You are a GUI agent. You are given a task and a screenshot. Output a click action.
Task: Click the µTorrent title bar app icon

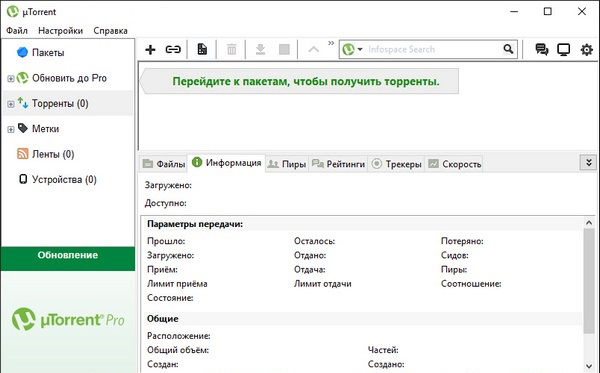click(13, 11)
